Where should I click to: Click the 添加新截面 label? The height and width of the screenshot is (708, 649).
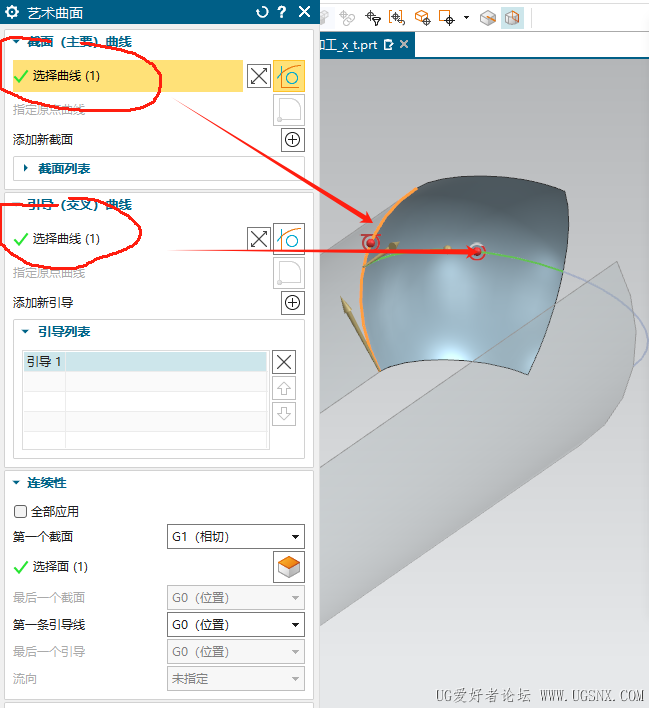(43, 140)
